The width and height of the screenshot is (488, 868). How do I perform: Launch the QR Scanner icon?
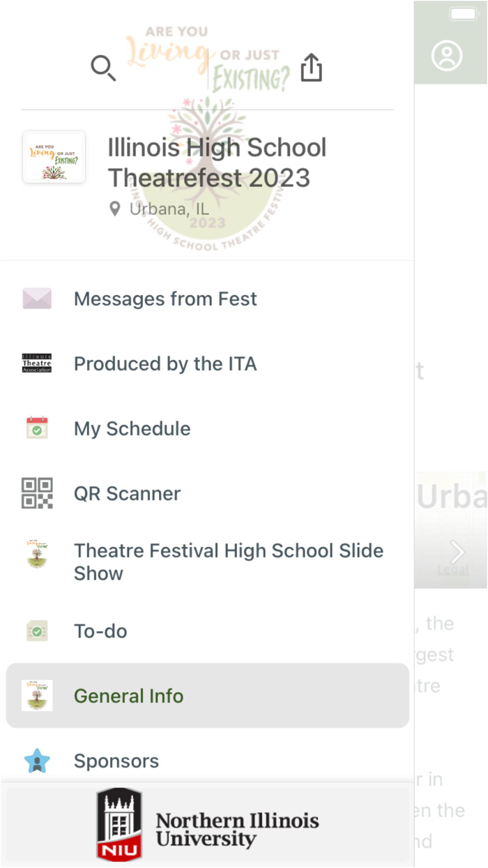pyautogui.click(x=36, y=493)
